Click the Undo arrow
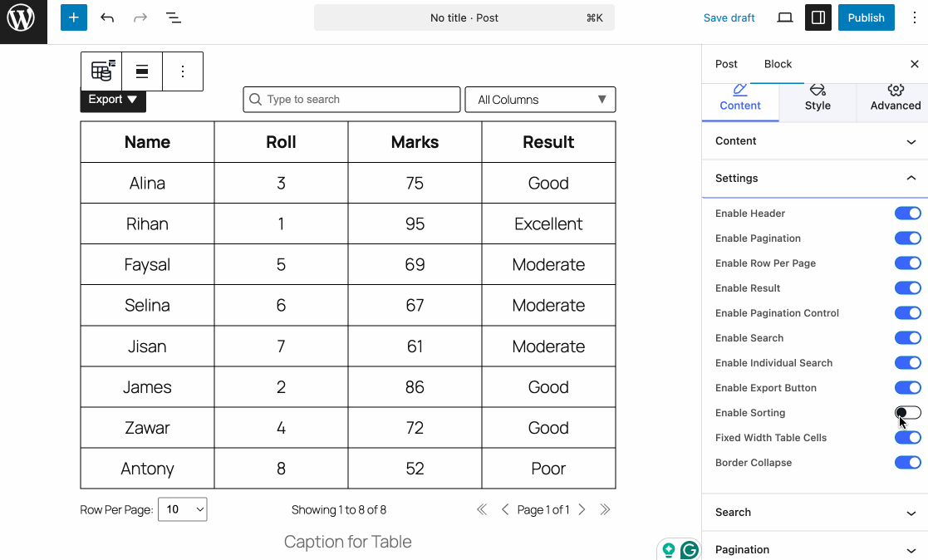This screenshot has width=928, height=560. click(107, 17)
